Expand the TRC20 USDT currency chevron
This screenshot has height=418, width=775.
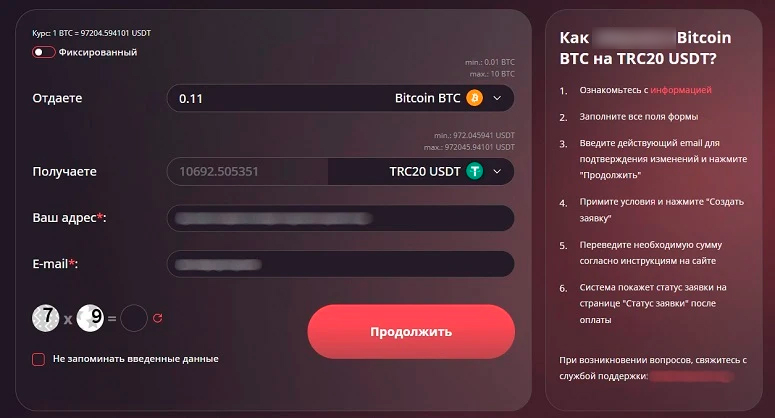coord(497,171)
